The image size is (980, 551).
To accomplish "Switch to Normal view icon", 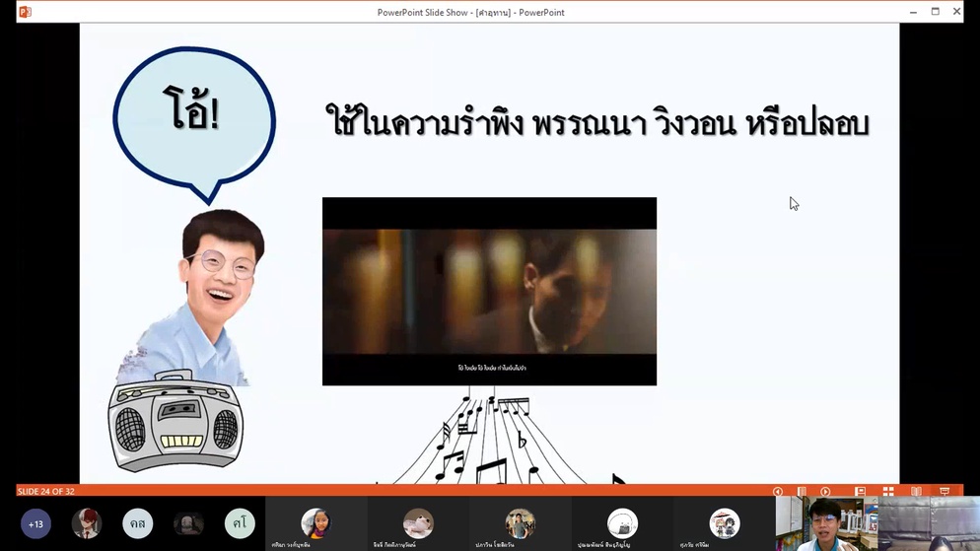I will [x=861, y=492].
